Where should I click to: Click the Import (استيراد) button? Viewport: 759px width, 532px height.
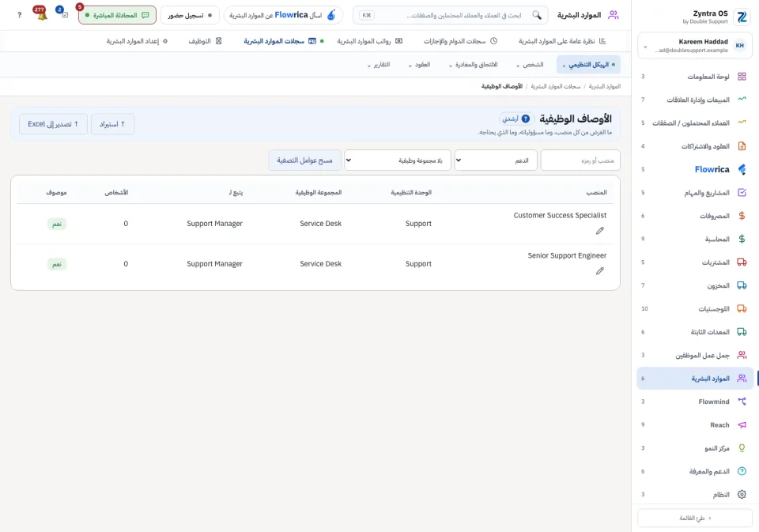112,124
